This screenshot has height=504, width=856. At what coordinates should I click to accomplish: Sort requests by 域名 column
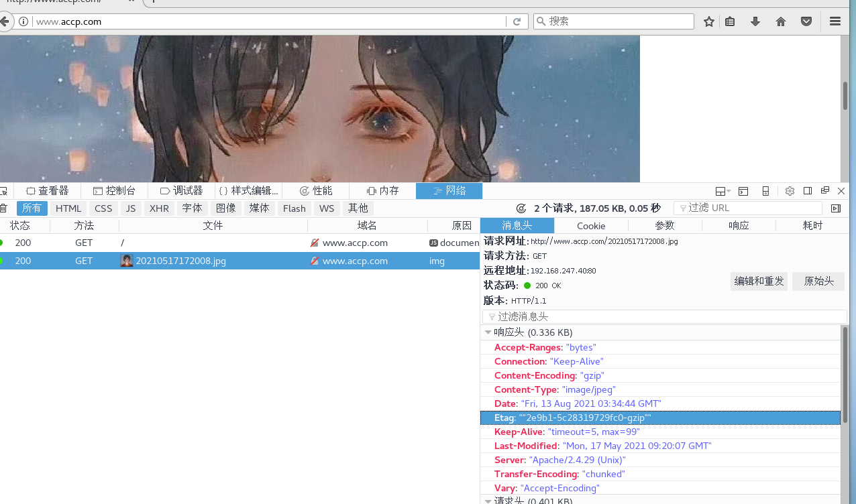pyautogui.click(x=367, y=226)
